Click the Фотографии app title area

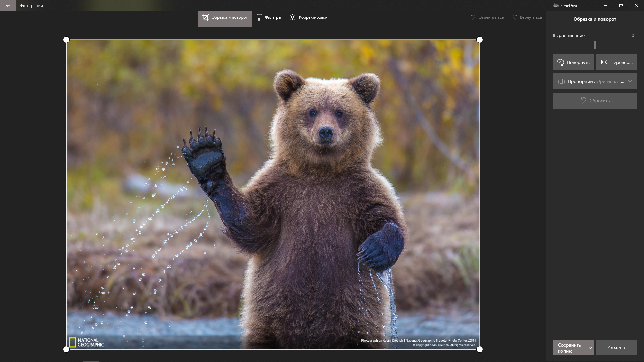[32, 5]
